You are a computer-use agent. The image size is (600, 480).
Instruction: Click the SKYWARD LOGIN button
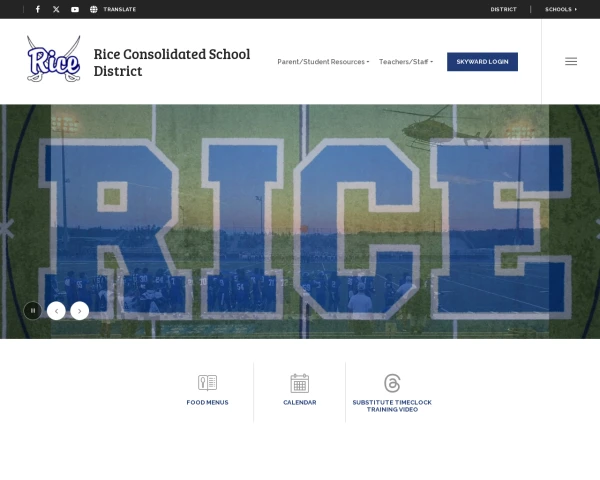tap(482, 62)
